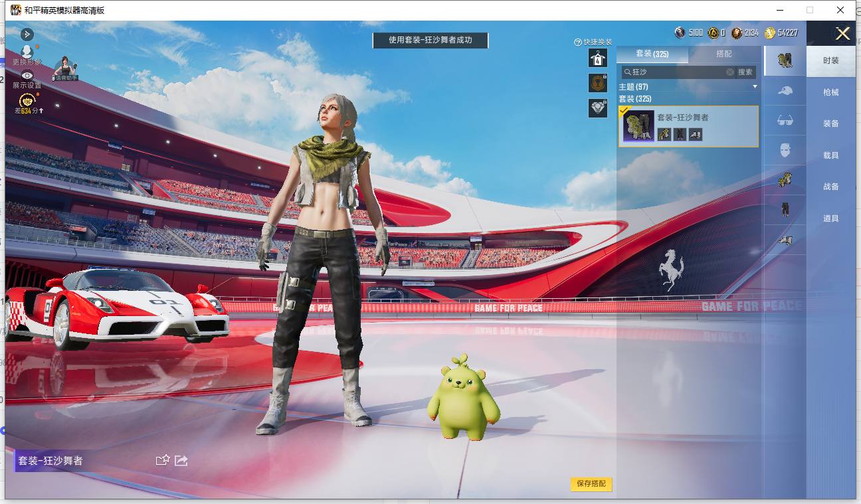Click the boots piece in 狂沙舞者 set
This screenshot has height=504, width=861.
[x=696, y=134]
